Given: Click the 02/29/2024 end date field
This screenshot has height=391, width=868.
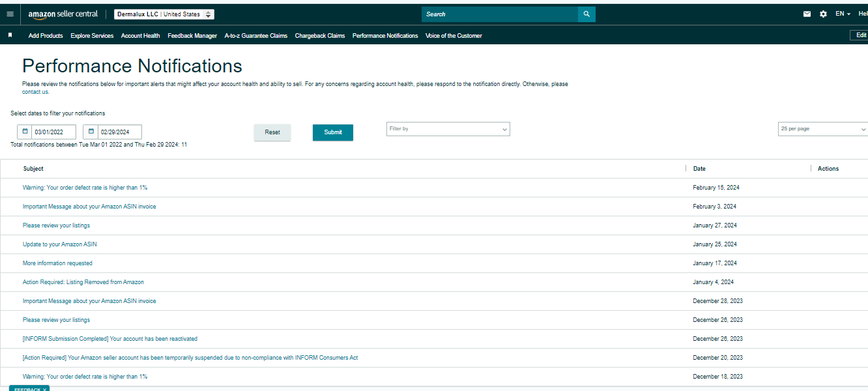Looking at the screenshot, I should (120, 132).
